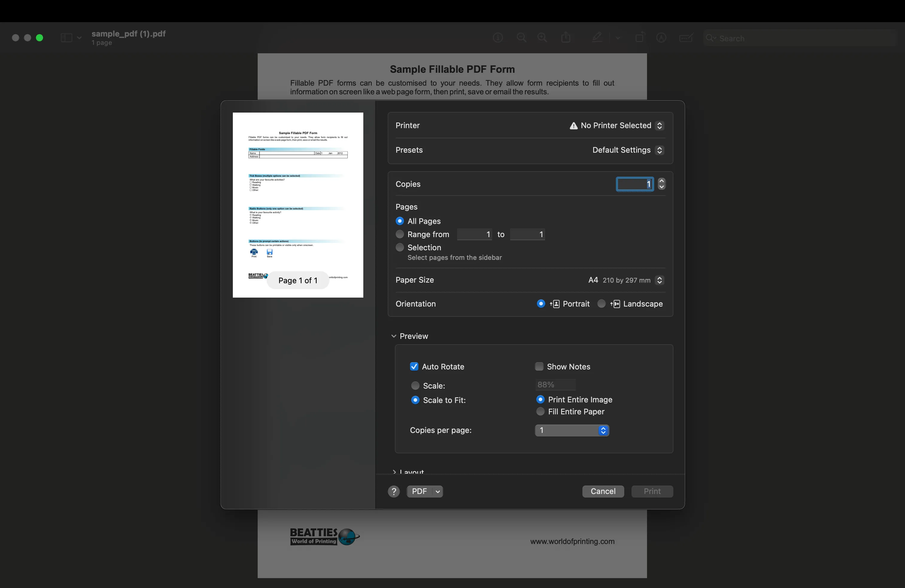The image size is (905, 588).
Task: Click the share/export icon in toolbar
Action: [566, 38]
